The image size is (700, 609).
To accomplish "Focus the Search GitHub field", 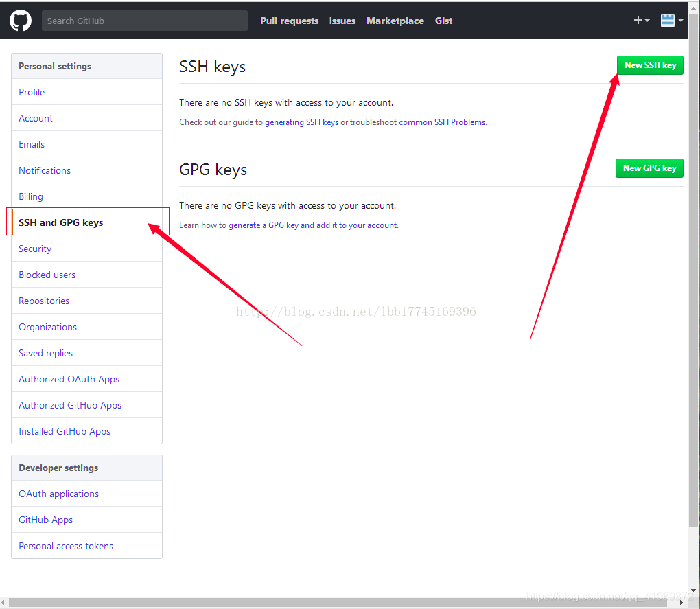I will (145, 21).
